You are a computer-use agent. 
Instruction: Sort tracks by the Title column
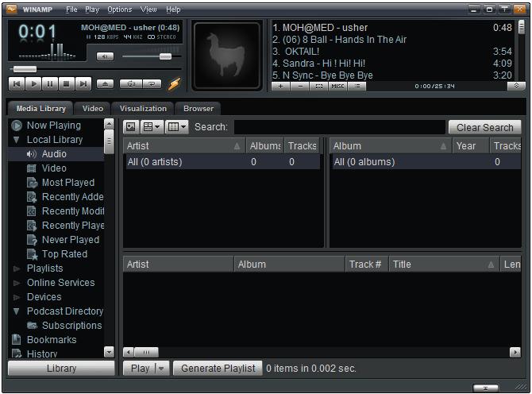(x=443, y=265)
